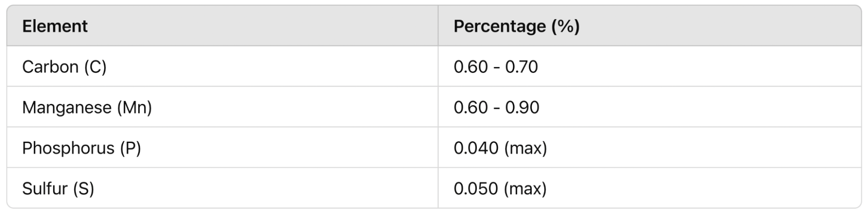Click the Element column header
Viewport: 868px width, 216px height.
[222, 26]
